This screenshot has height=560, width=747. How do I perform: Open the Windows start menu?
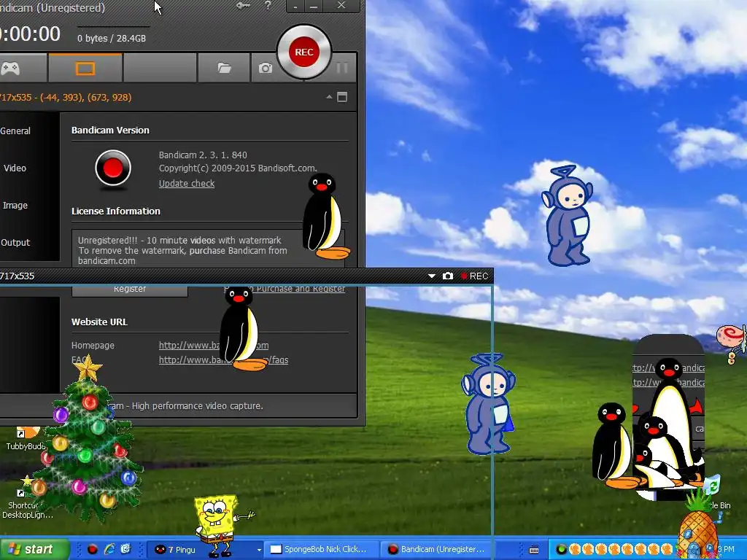34,549
